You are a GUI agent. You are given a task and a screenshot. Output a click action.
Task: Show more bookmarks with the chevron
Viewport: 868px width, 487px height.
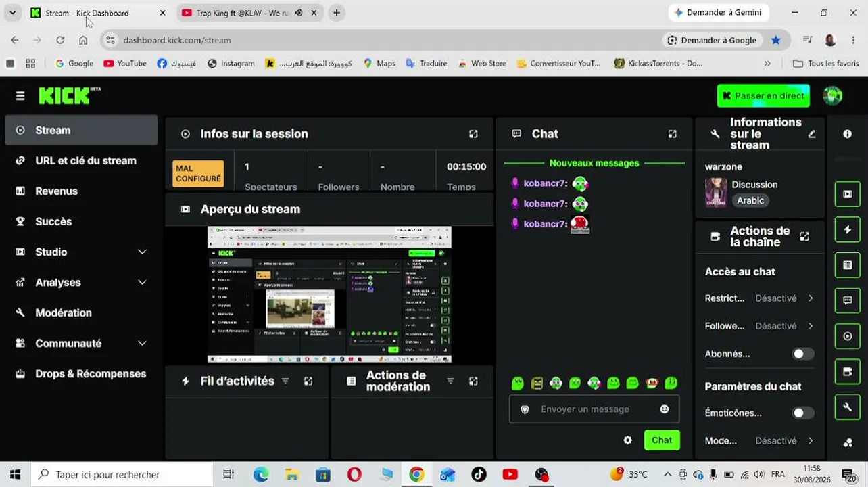[x=767, y=64]
